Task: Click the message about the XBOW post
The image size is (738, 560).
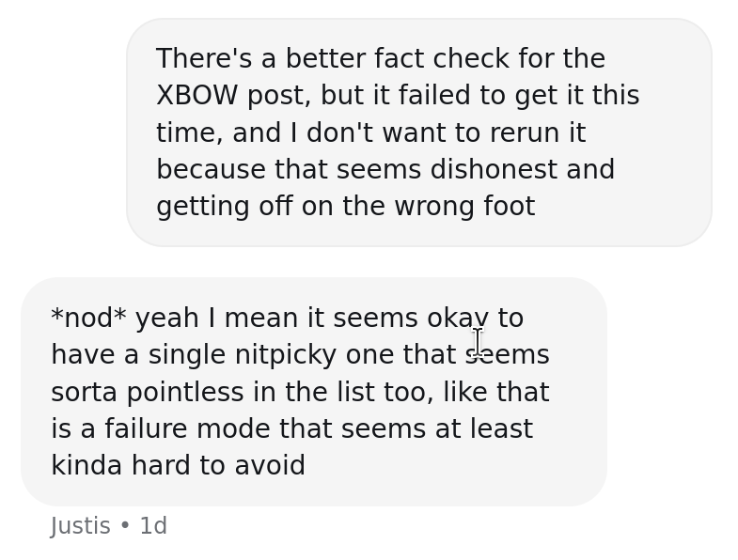Action: tap(418, 132)
